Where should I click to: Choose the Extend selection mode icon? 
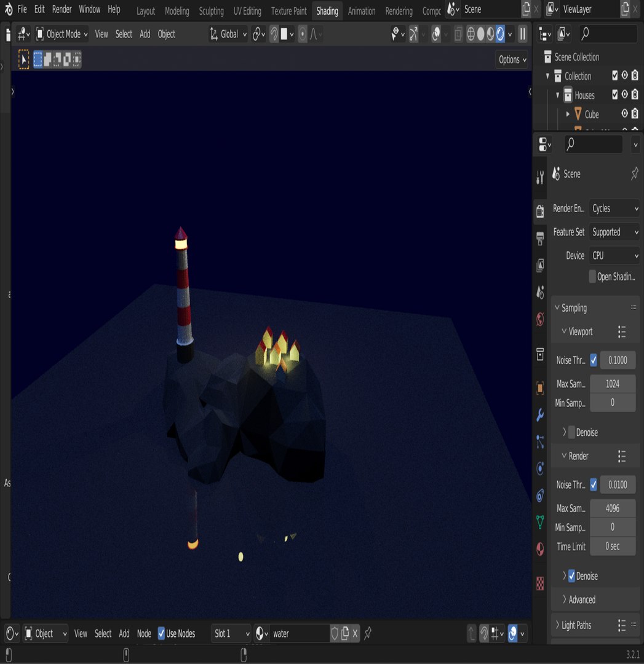point(47,59)
